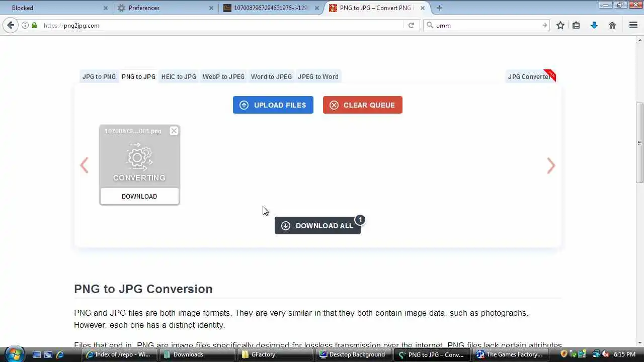The width and height of the screenshot is (644, 362).
Task: Click the taskbar clock 6:15 PM
Action: (x=625, y=354)
